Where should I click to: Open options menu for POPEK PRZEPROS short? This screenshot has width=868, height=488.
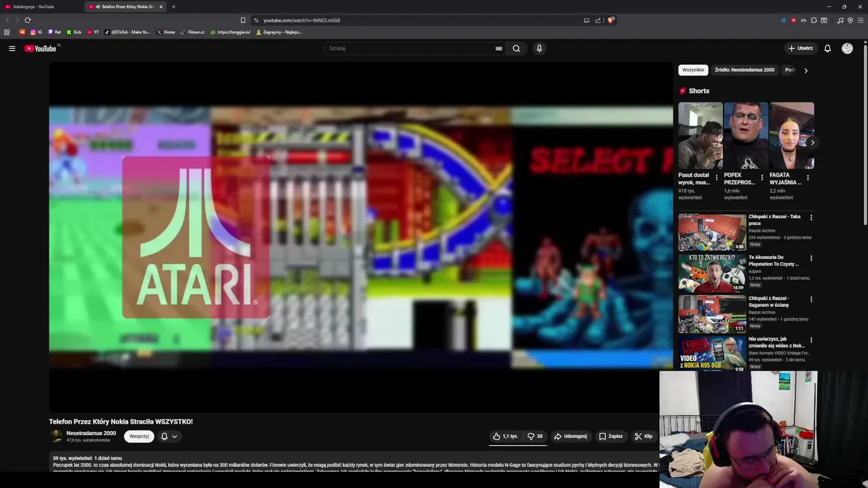pyautogui.click(x=762, y=178)
